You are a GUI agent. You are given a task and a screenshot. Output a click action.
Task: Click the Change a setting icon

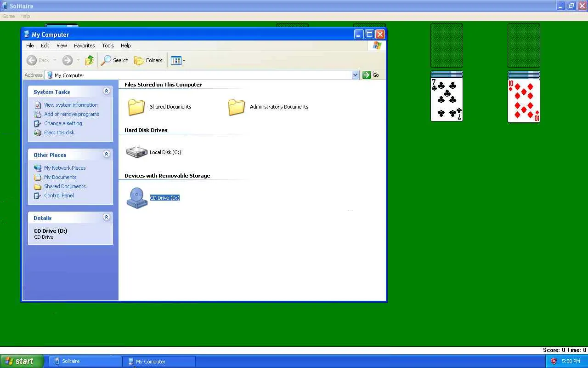pyautogui.click(x=38, y=123)
